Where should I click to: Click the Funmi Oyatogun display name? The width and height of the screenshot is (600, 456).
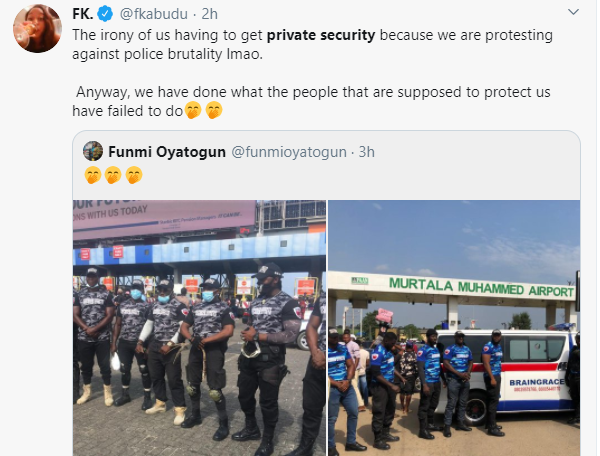pos(167,151)
